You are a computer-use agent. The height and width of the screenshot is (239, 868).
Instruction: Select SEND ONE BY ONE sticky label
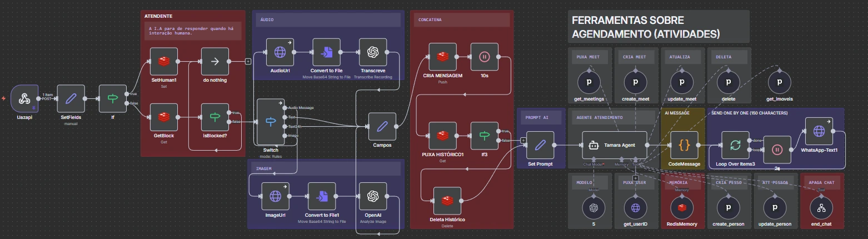tap(750, 113)
